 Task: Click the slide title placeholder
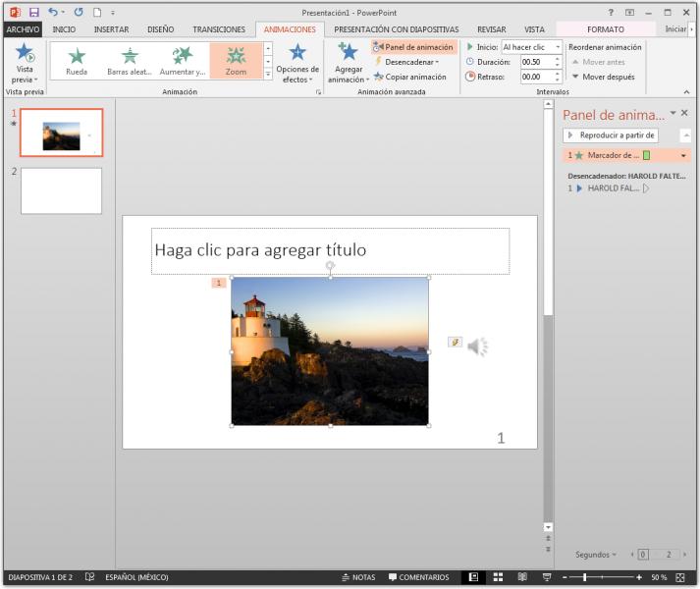pyautogui.click(x=330, y=251)
